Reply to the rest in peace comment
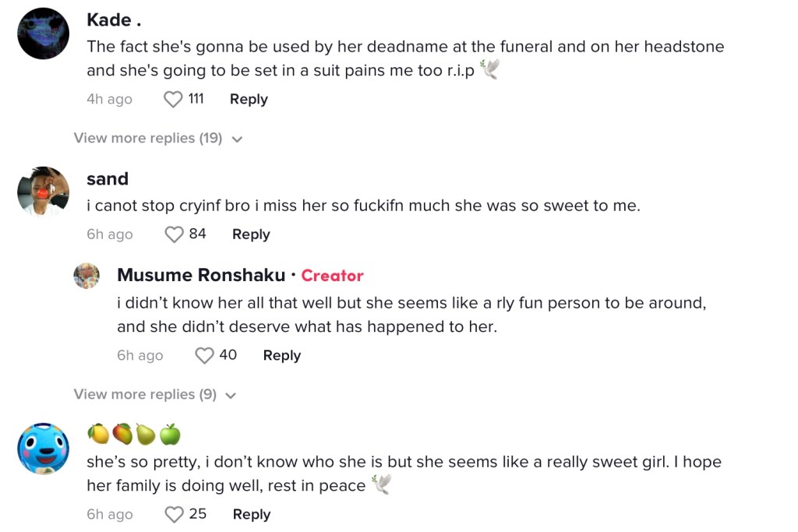The width and height of the screenshot is (798, 532). [x=252, y=514]
